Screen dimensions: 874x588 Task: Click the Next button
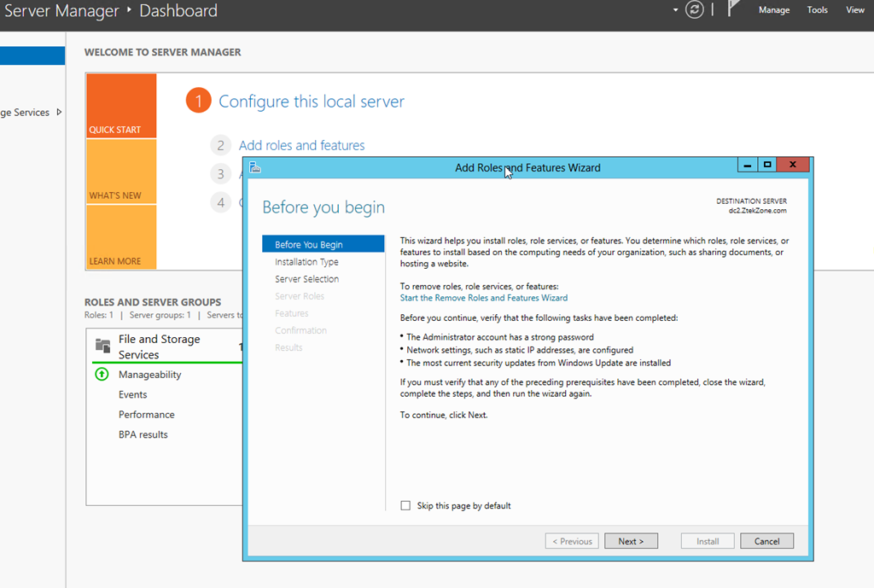(631, 541)
